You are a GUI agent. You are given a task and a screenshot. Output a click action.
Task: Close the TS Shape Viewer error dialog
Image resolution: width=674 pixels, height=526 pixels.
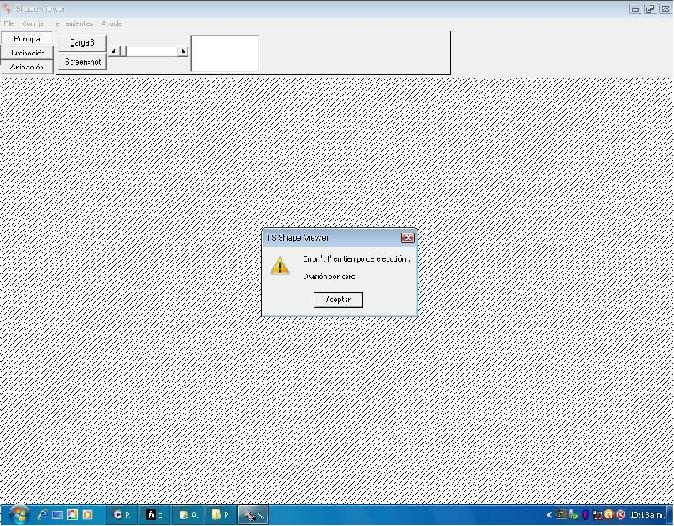click(x=407, y=238)
